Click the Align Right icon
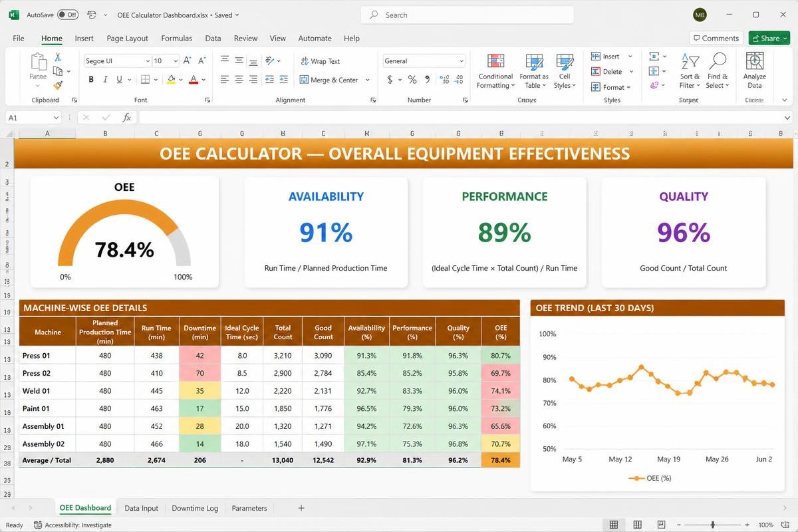The width and height of the screenshot is (798, 532). pos(253,80)
